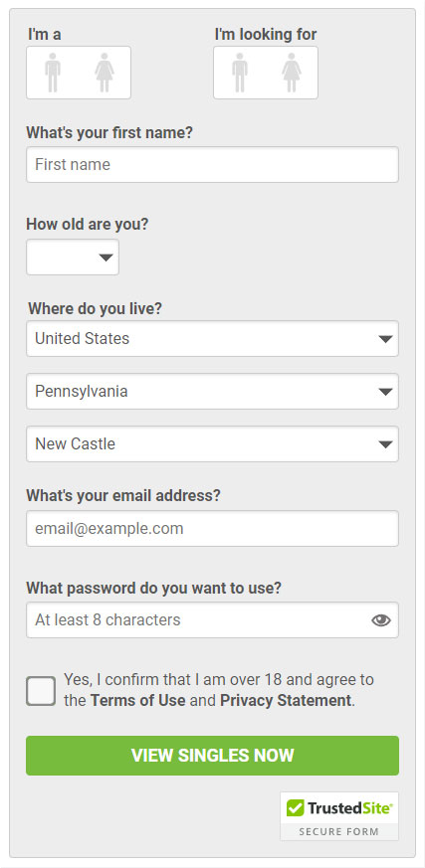The height and width of the screenshot is (868, 425).
Task: Click the green TrustedSite checkmark icon
Action: point(296,808)
